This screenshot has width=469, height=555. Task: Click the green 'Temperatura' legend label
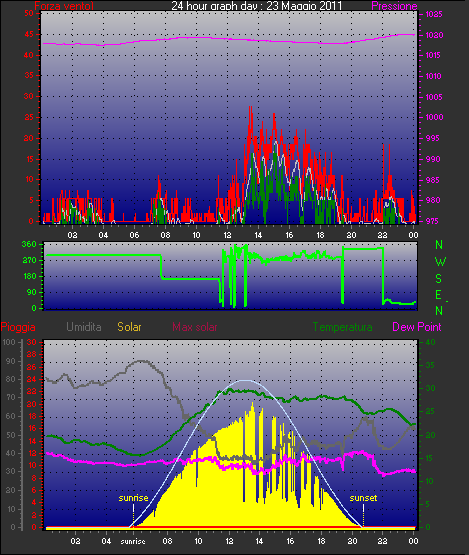[343, 327]
